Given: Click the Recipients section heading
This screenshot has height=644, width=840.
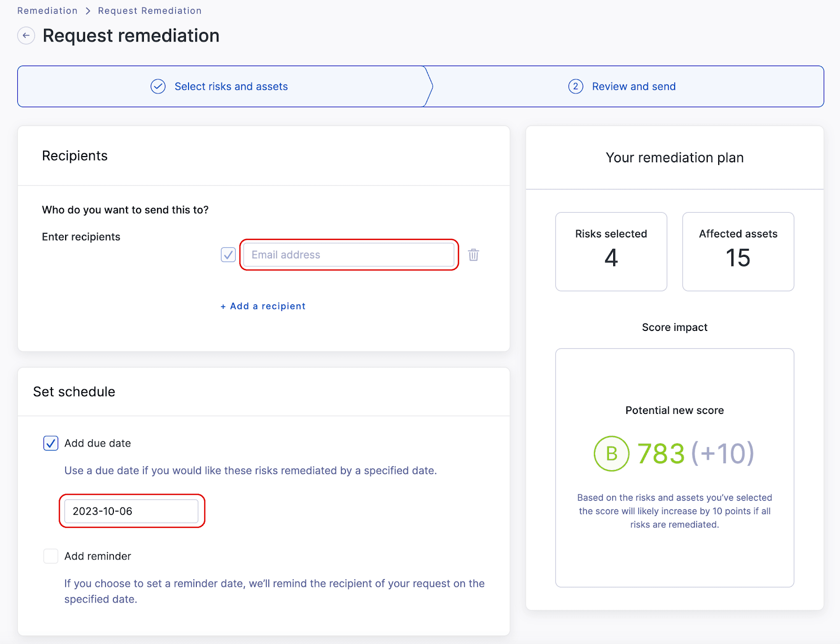Looking at the screenshot, I should (75, 156).
